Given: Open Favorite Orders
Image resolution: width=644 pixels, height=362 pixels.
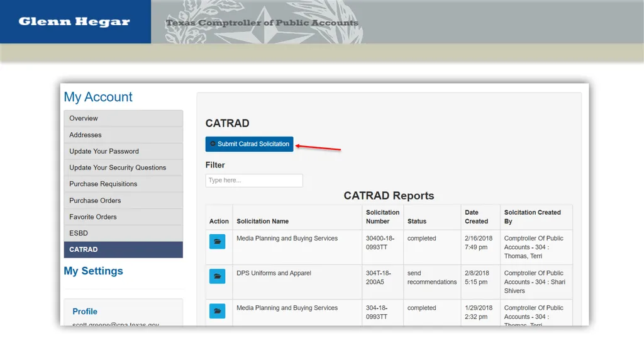Looking at the screenshot, I should [x=123, y=217].
